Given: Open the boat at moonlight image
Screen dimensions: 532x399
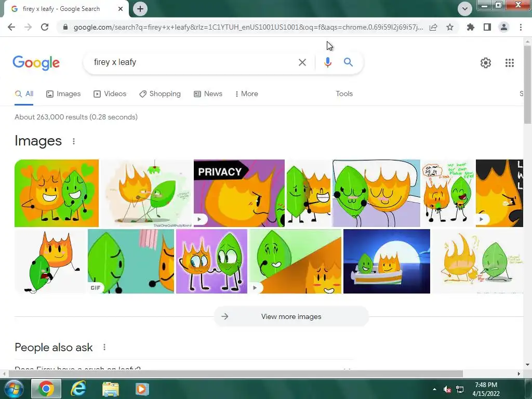Looking at the screenshot, I should [387, 261].
